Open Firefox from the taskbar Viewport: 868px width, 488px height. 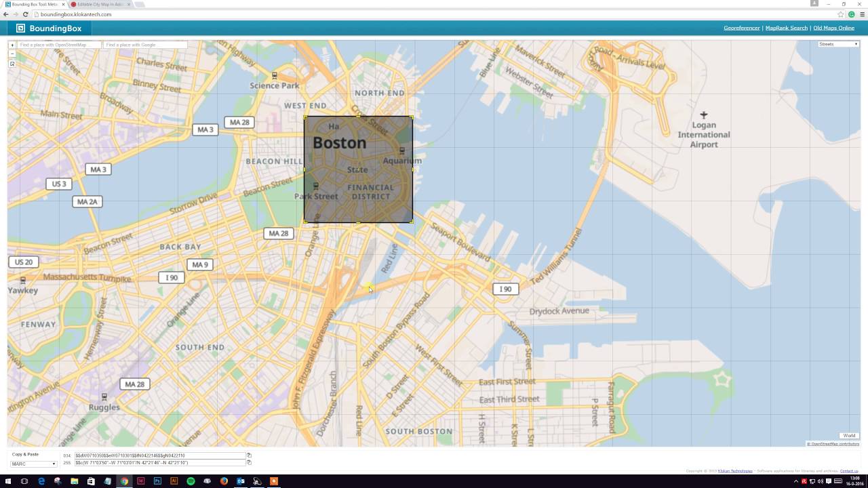pos(224,481)
